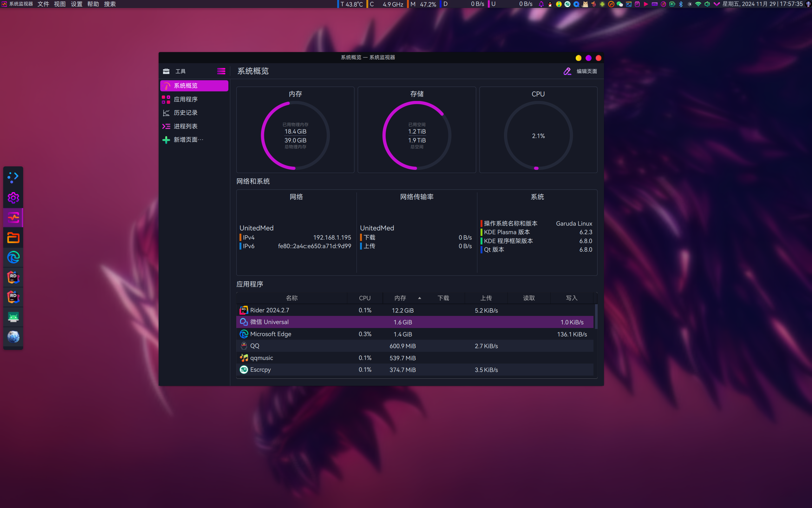812x508 pixels.
Task: Select the Rider 2024.2.7 row
Action: [x=415, y=310]
